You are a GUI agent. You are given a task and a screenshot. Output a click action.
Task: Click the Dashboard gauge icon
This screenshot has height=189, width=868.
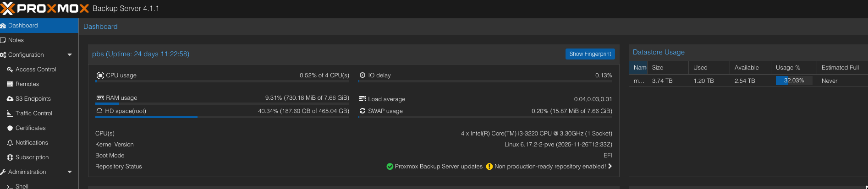(x=3, y=26)
